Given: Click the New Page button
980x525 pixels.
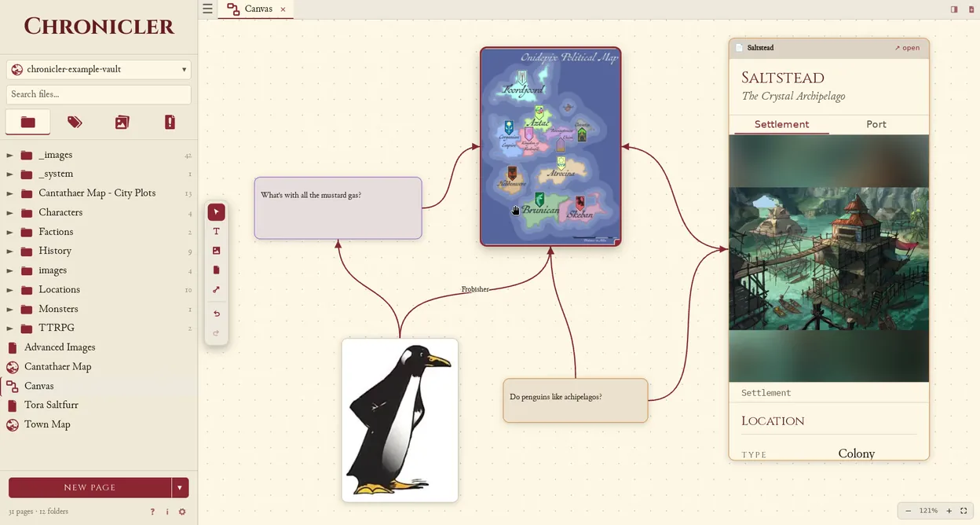Looking at the screenshot, I should point(90,487).
